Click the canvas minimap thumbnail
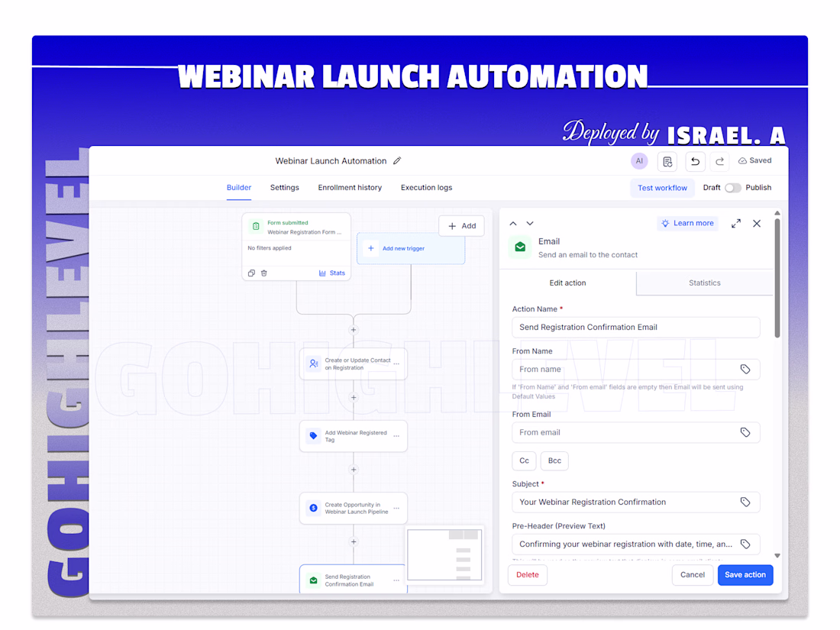The height and width of the screenshot is (630, 840). click(444, 555)
